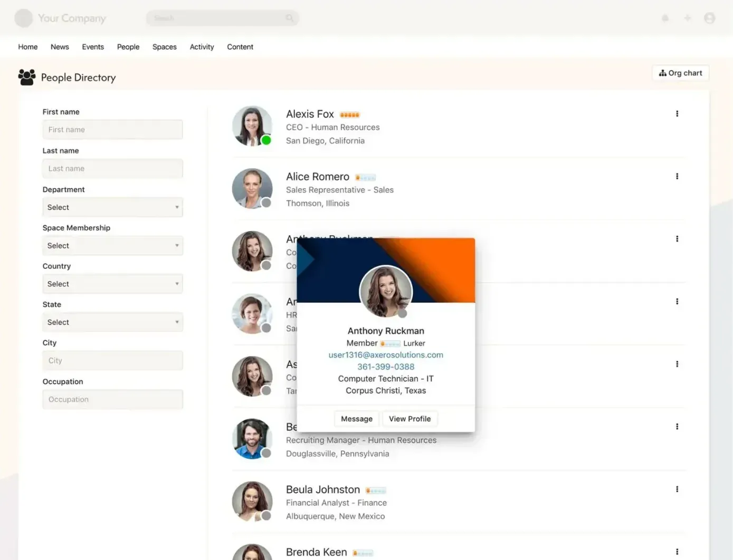Focus the Occupation input field
Screen dimensions: 733x560
(x=113, y=400)
